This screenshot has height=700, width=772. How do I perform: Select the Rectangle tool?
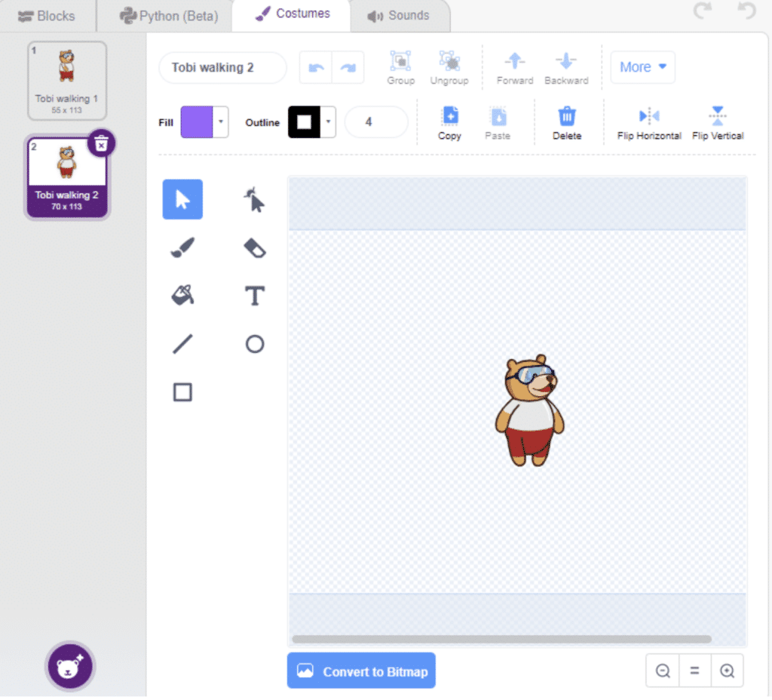[182, 392]
